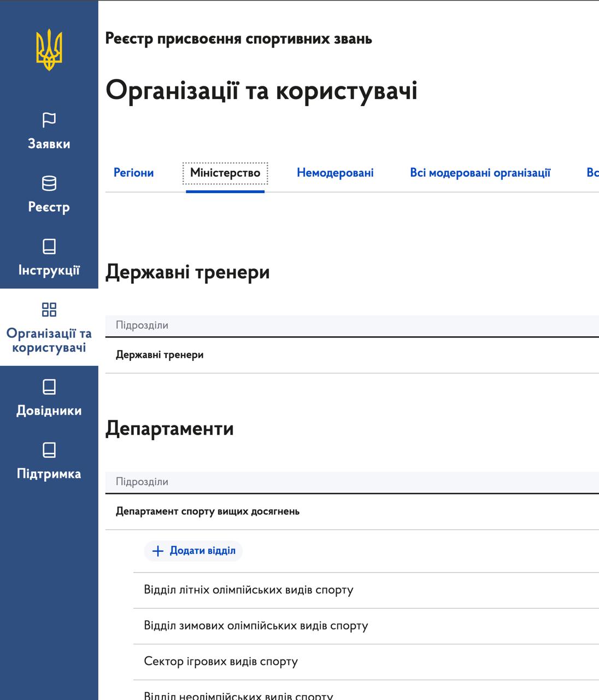Select Відділ літніх олімпійських видів спорту
Image resolution: width=599 pixels, height=700 pixels.
pyautogui.click(x=249, y=590)
